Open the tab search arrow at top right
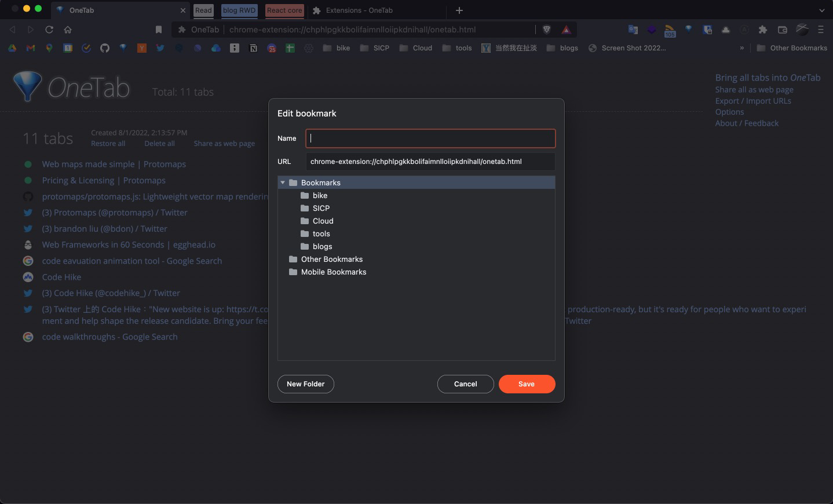 [822, 10]
